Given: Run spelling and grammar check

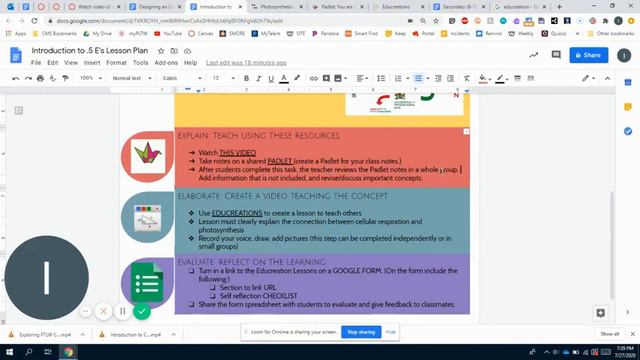Looking at the screenshot, I should pos(53,78).
